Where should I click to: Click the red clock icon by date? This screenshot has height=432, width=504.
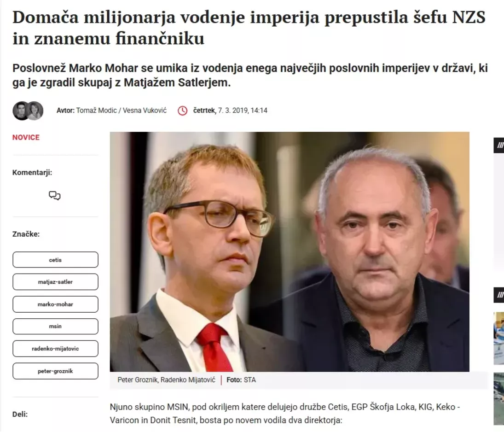tap(183, 111)
